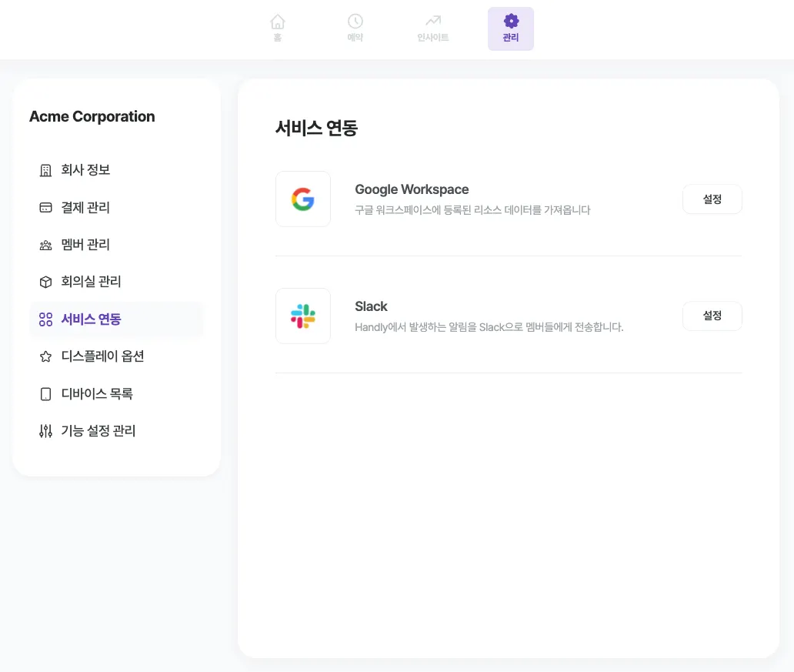
Task: Click the card icon beside 결제 관리
Action: (45, 208)
